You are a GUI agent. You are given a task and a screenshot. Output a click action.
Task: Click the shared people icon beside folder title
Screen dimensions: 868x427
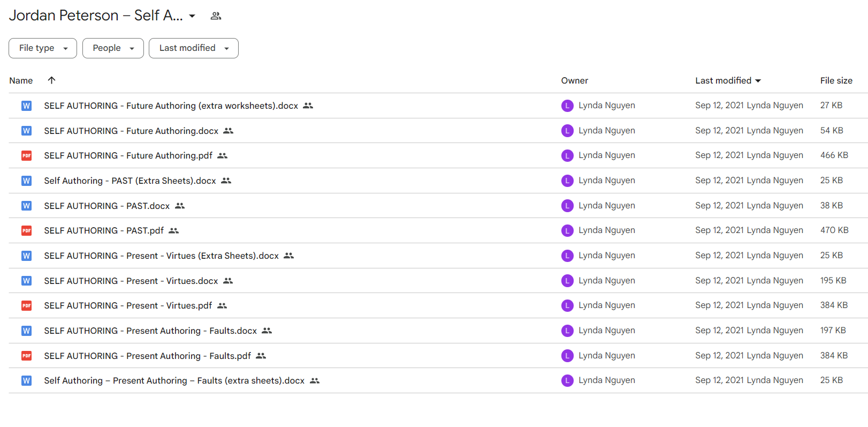click(x=216, y=16)
